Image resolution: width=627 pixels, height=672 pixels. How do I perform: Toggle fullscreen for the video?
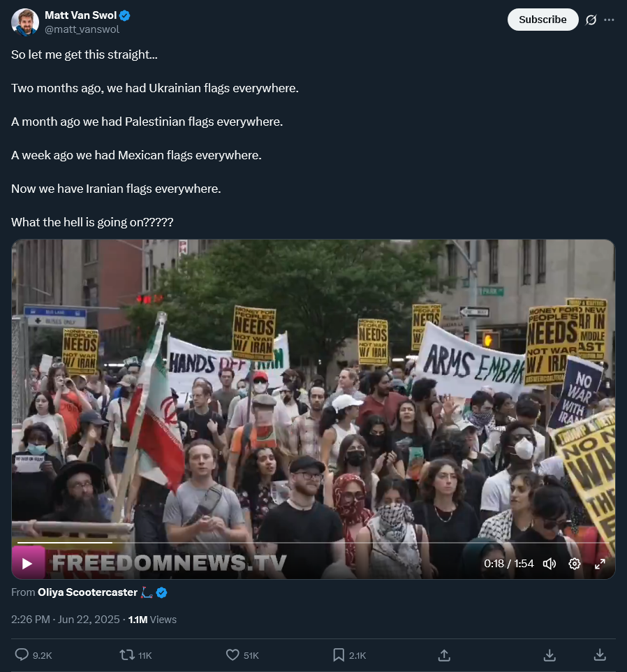tap(600, 564)
